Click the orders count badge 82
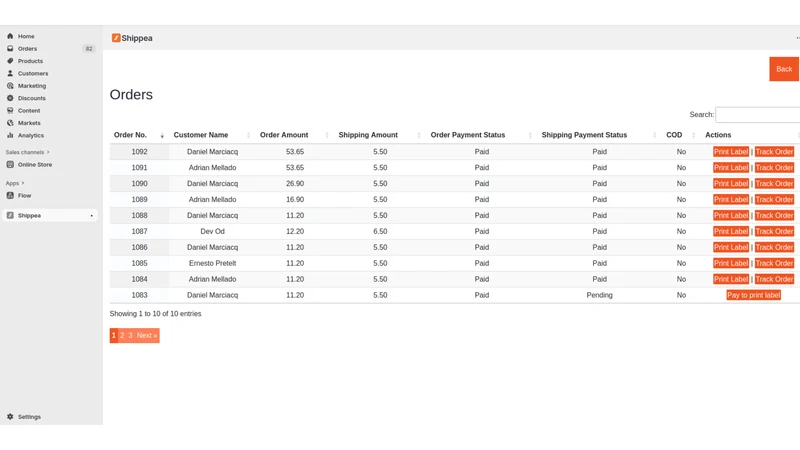The height and width of the screenshot is (450, 800). pos(89,48)
